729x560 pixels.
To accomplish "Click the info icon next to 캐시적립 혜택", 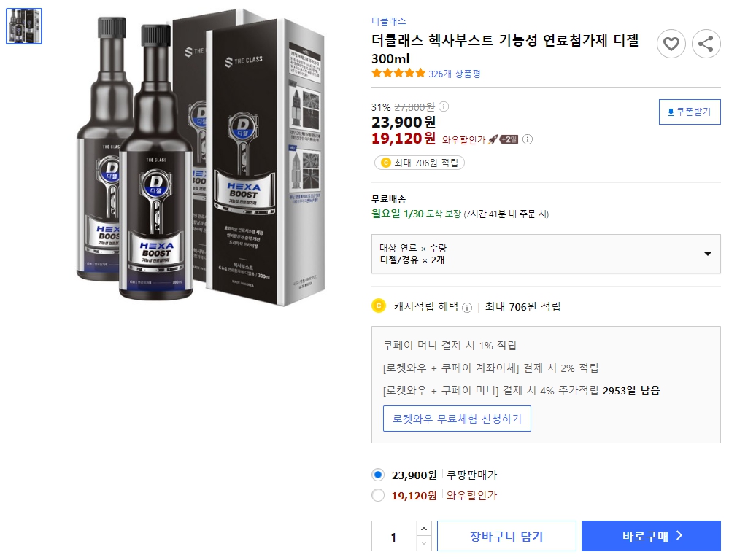I will point(466,307).
